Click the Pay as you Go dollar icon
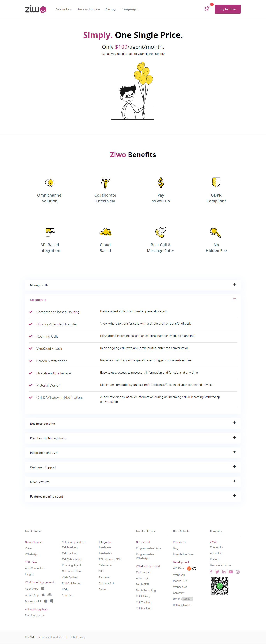The image size is (266, 644). pos(160,183)
